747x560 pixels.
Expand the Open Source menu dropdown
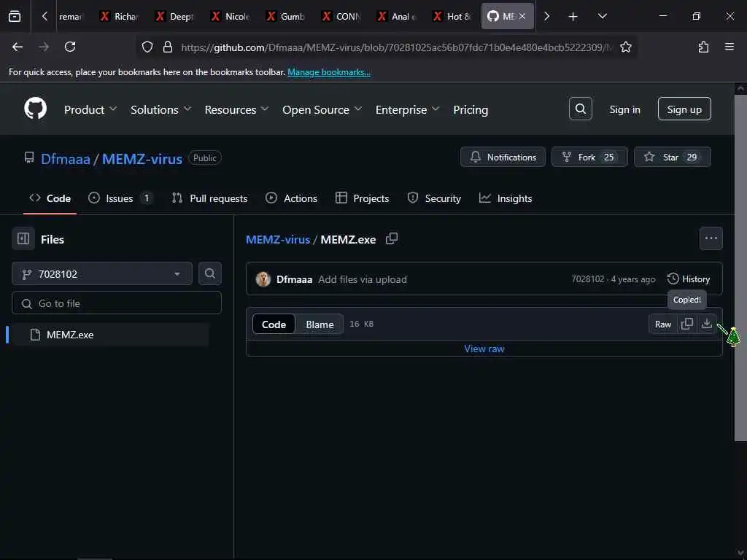pos(322,109)
